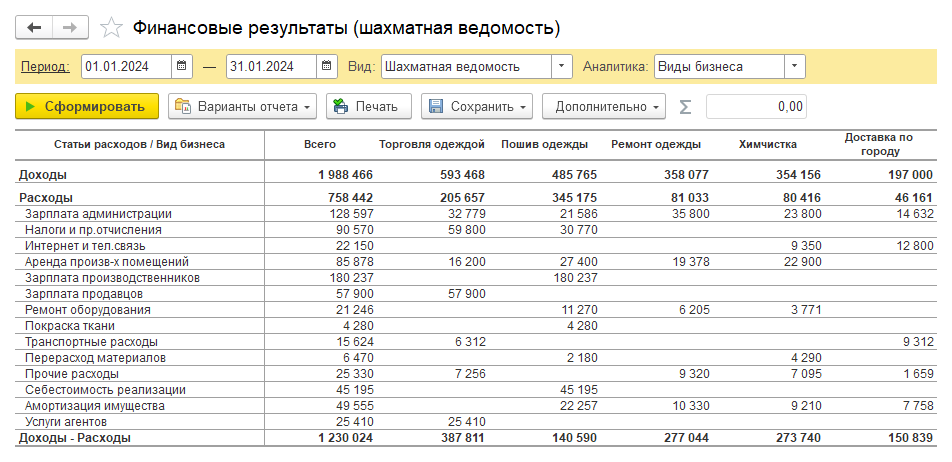
Task: Click the start date field 01.01.2024
Action: click(126, 66)
